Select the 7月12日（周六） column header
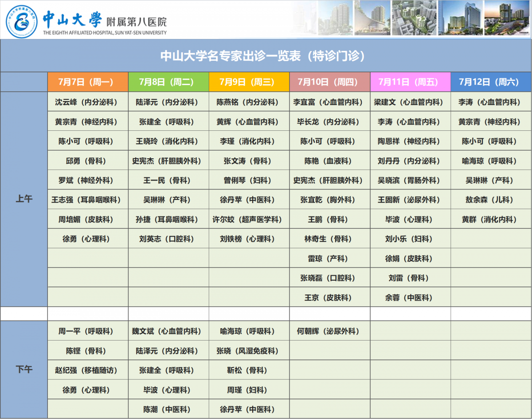The width and height of the screenshot is (532, 419). click(x=491, y=82)
